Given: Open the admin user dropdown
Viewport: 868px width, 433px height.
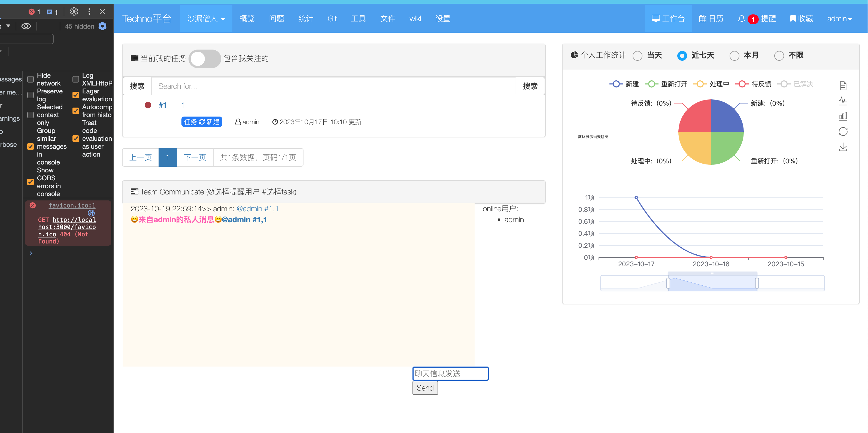Looking at the screenshot, I should pyautogui.click(x=839, y=19).
